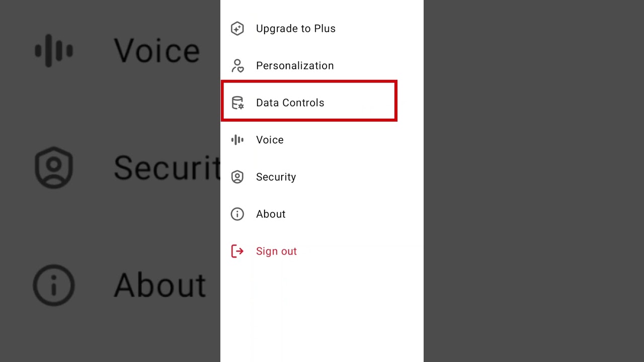Click the Security shield icon in the menu
The image size is (644, 362).
(x=237, y=177)
